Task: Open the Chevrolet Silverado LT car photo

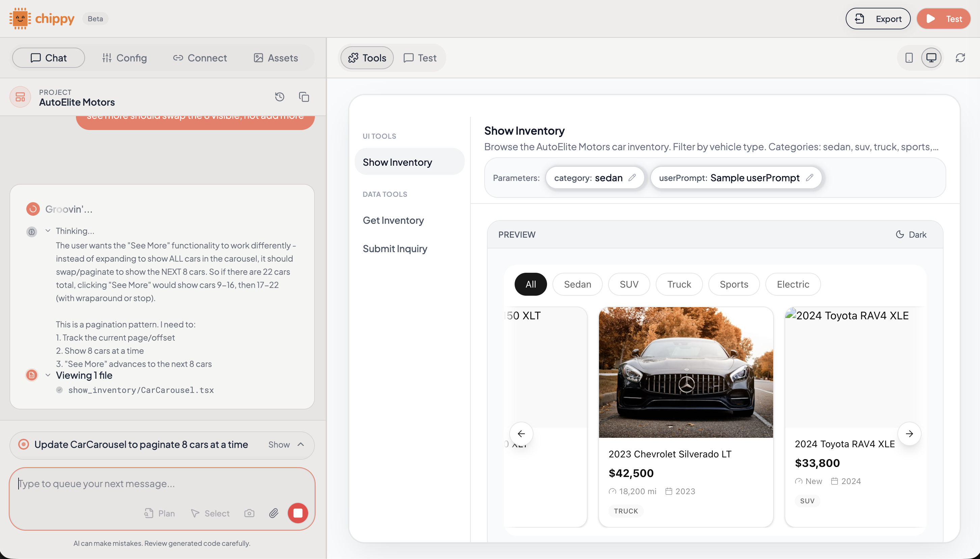Action: tap(686, 372)
